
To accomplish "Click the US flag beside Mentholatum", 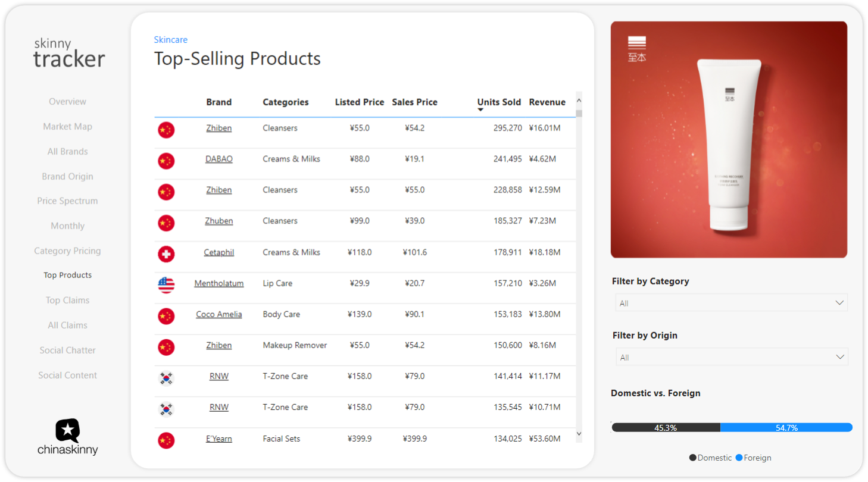I will point(166,285).
